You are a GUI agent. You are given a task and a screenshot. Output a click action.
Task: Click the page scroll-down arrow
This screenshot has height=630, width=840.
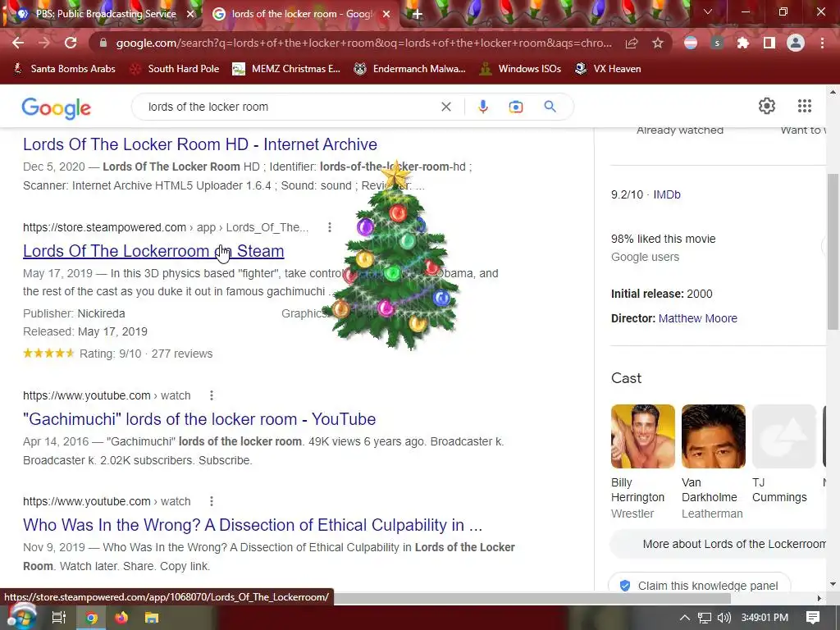(833, 583)
